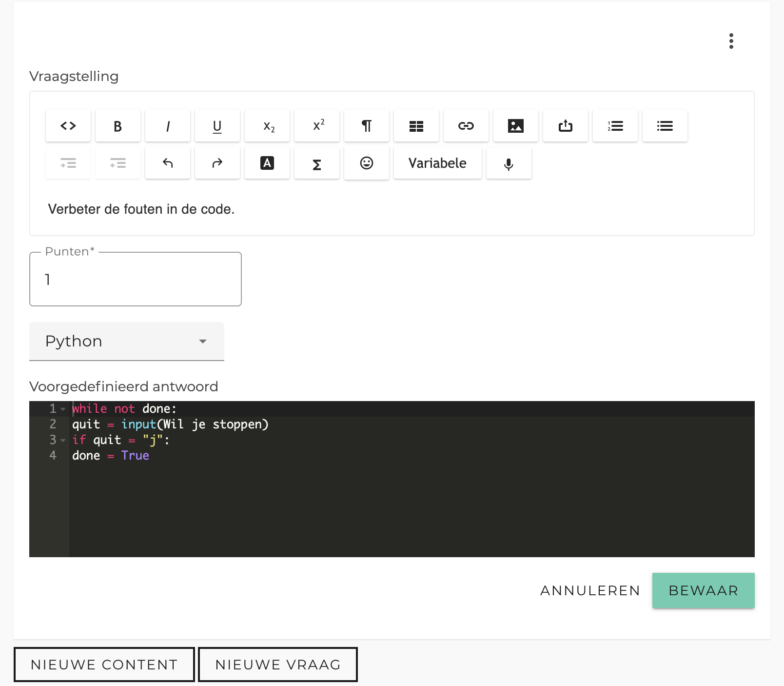Apply subscript formatting
The image size is (784, 686).
[267, 126]
